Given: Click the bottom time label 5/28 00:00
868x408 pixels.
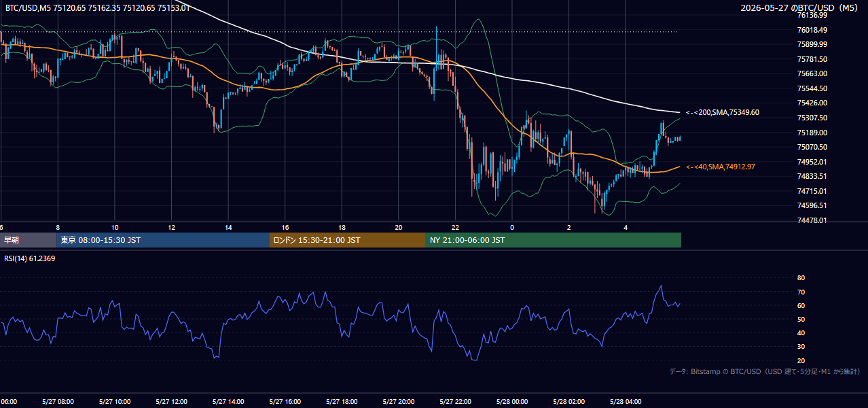Looking at the screenshot, I should (x=511, y=401).
